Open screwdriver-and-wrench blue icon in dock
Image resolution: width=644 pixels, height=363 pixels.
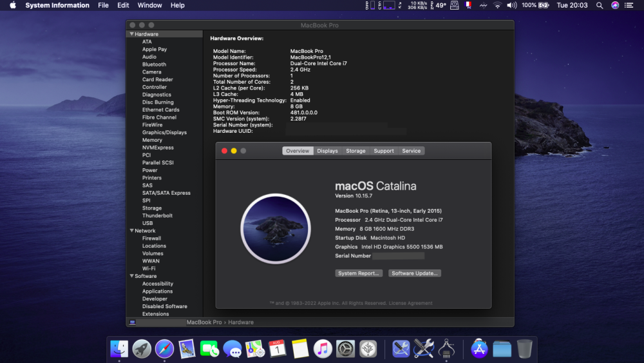[401, 349]
